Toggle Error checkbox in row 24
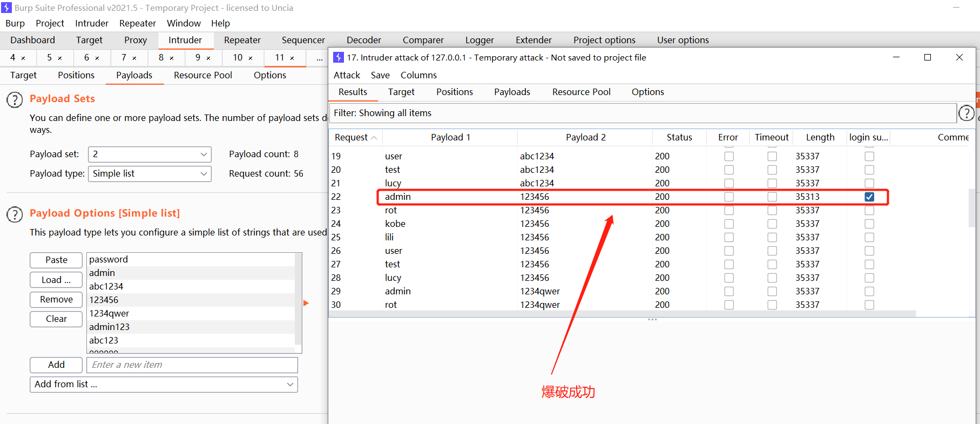The height and width of the screenshot is (424, 980). pos(729,224)
